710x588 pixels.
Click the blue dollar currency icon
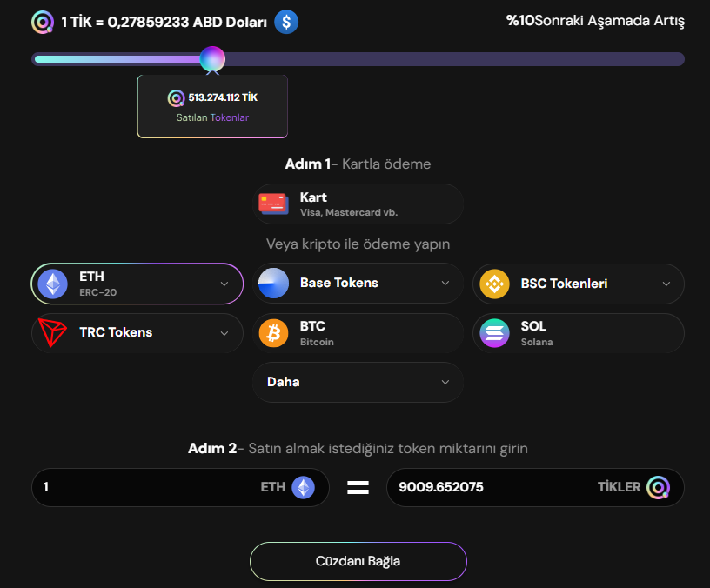286,22
